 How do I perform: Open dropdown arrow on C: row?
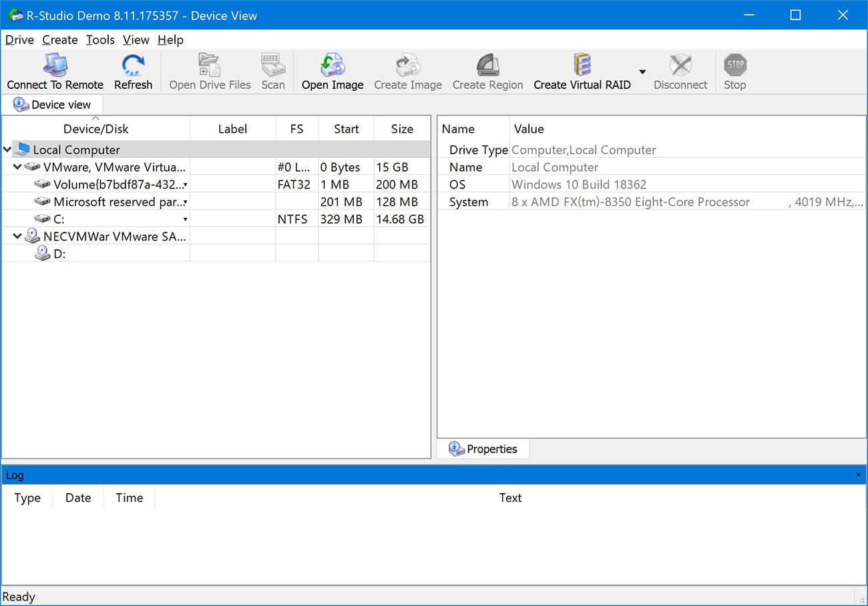pyautogui.click(x=185, y=220)
